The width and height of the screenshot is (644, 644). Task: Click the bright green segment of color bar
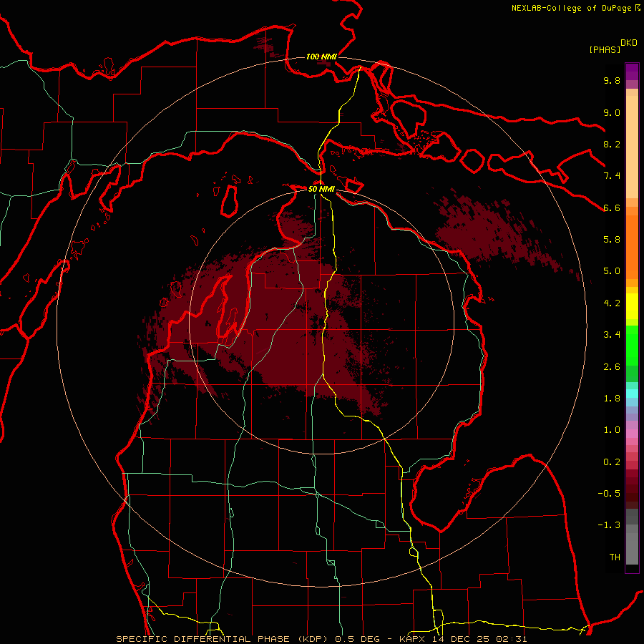(x=632, y=345)
